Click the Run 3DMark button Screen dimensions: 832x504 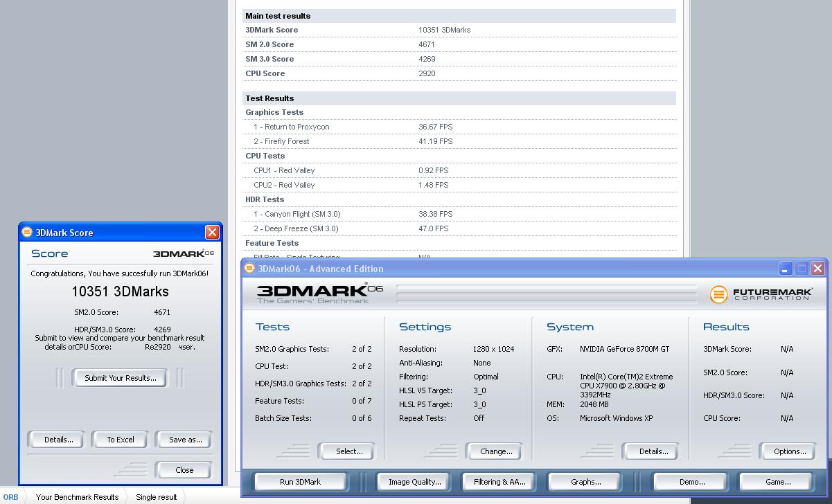pos(300,482)
